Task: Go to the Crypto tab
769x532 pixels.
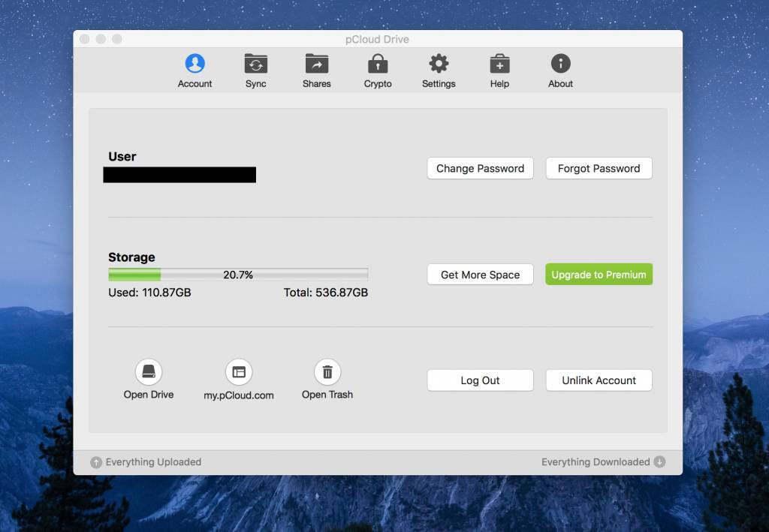Action: point(378,71)
